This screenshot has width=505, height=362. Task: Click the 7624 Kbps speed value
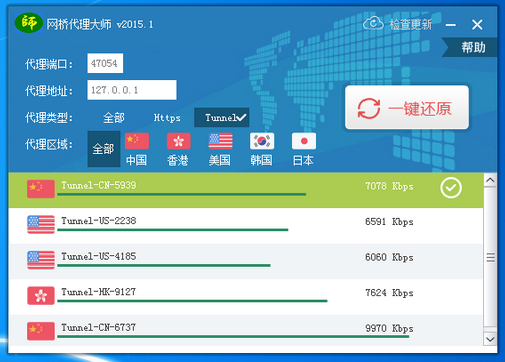389,293
